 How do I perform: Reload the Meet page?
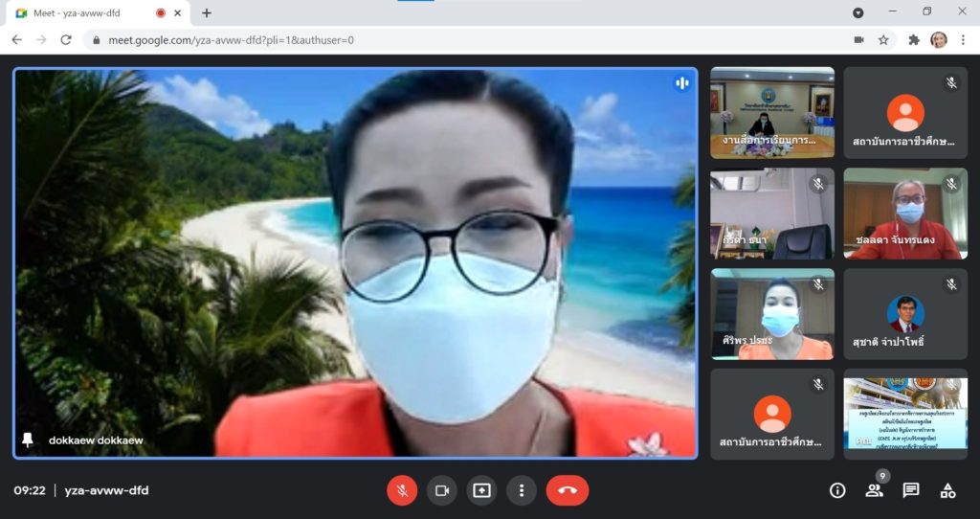tap(66, 40)
